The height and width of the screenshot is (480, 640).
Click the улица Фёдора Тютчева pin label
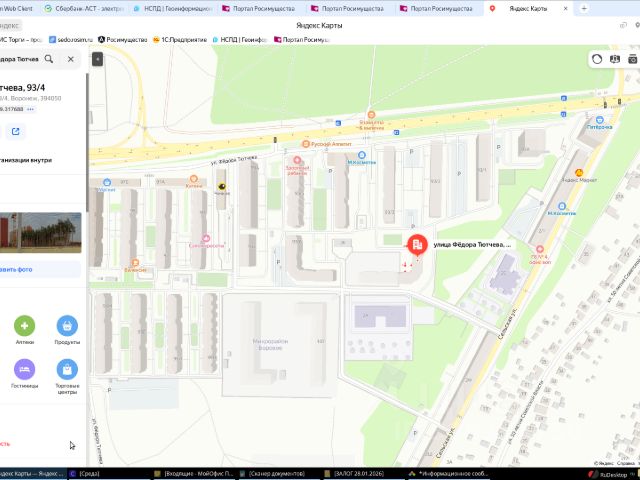tap(472, 244)
